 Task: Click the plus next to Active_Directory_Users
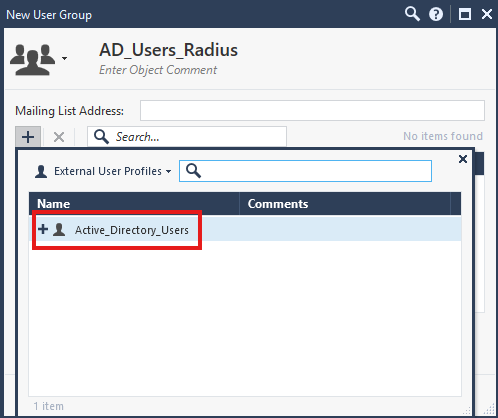click(x=43, y=229)
